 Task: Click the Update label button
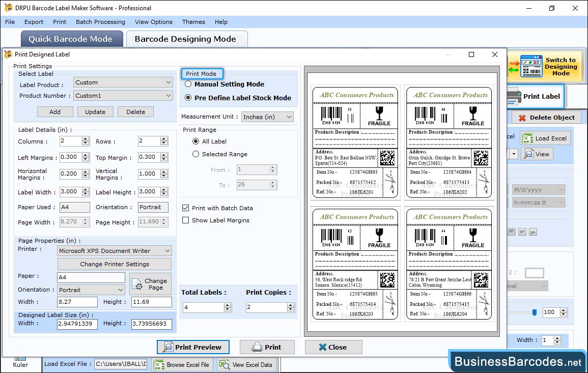tap(95, 112)
